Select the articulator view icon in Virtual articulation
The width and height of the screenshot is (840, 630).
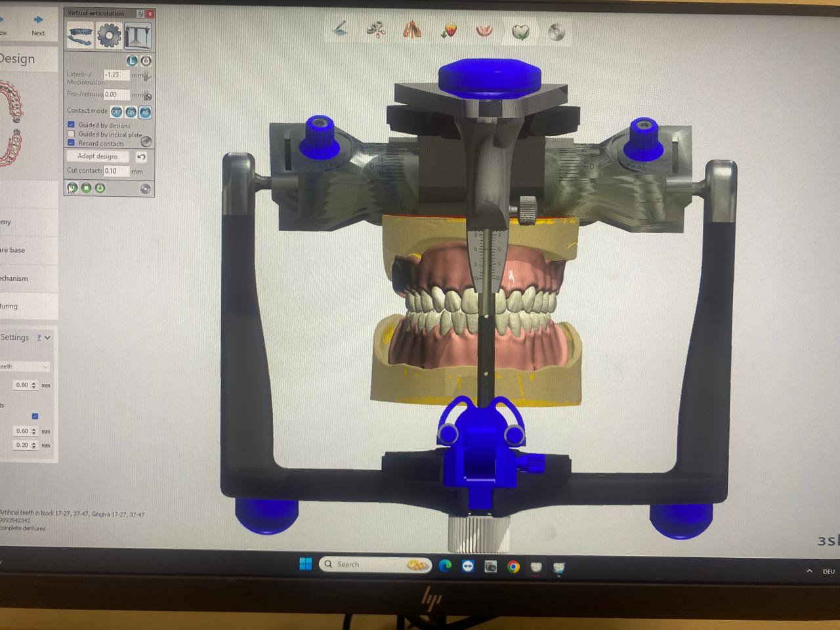138,35
